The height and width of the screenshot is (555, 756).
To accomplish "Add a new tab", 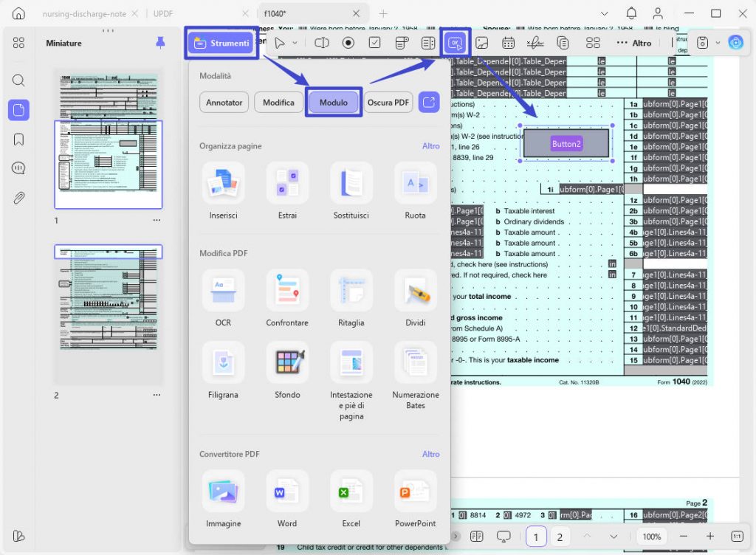I will tap(383, 13).
